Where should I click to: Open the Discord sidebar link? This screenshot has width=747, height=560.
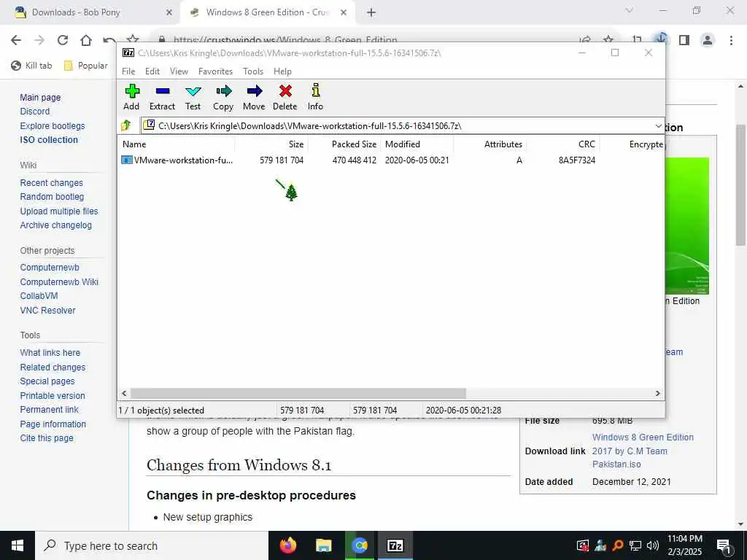coord(35,112)
